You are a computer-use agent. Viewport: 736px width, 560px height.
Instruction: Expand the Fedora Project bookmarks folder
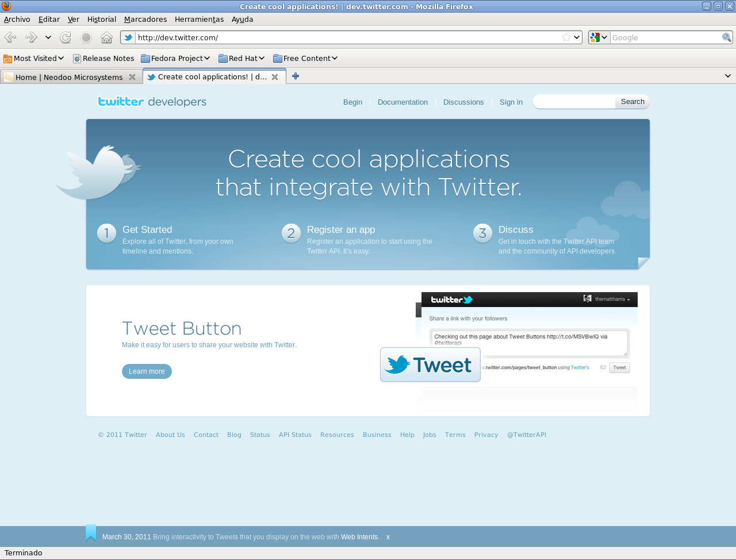[x=175, y=58]
